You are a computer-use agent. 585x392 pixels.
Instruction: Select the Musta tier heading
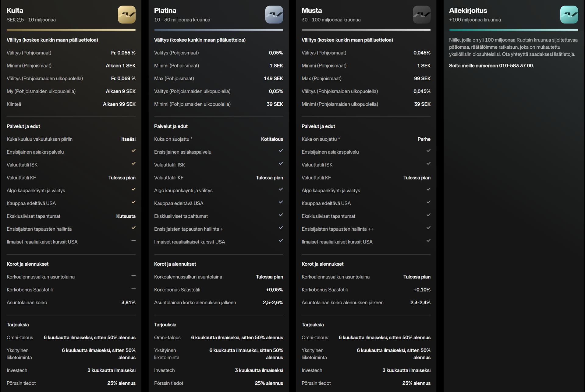click(312, 10)
